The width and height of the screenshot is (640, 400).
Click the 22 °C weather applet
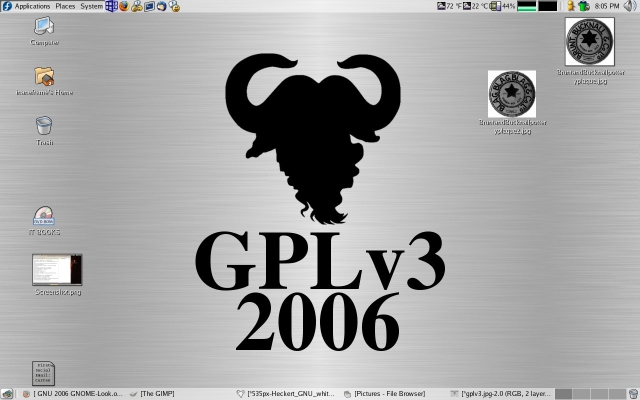476,6
